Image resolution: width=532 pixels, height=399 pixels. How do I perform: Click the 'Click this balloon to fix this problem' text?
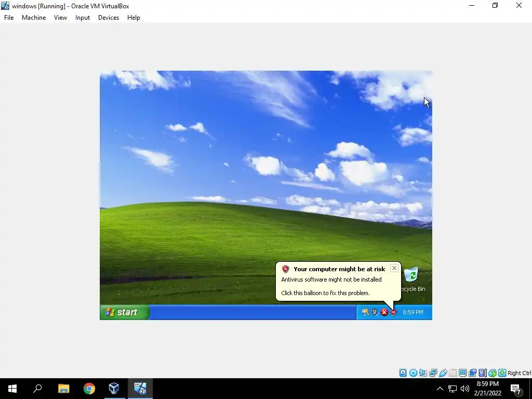[325, 293]
